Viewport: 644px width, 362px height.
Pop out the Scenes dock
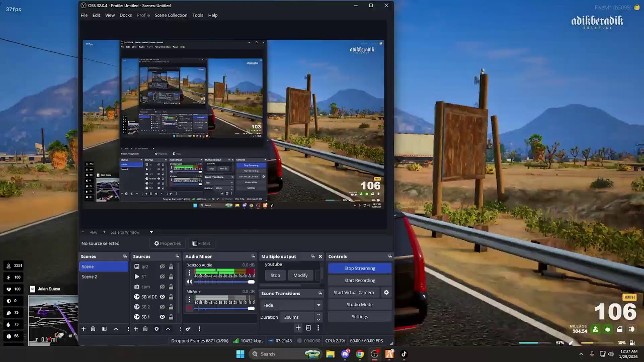[x=125, y=256]
